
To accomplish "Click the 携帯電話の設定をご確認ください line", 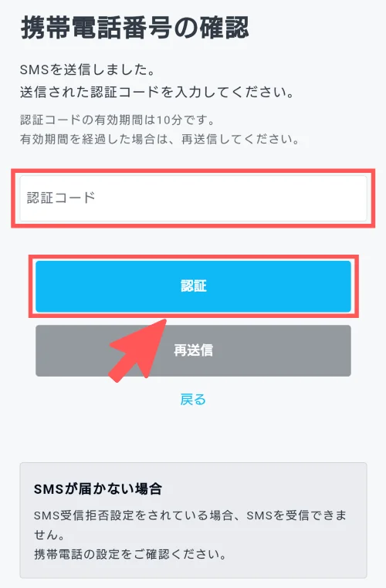I will tap(130, 554).
